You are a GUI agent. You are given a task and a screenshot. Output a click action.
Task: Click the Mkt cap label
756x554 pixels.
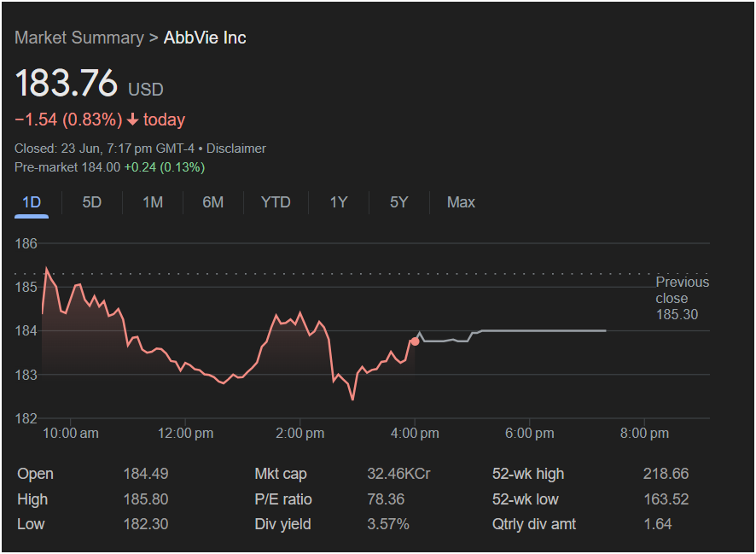tap(281, 474)
